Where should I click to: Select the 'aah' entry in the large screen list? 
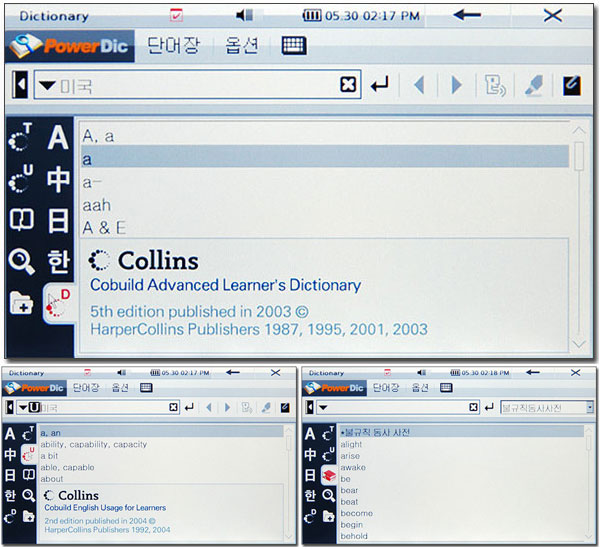point(325,205)
